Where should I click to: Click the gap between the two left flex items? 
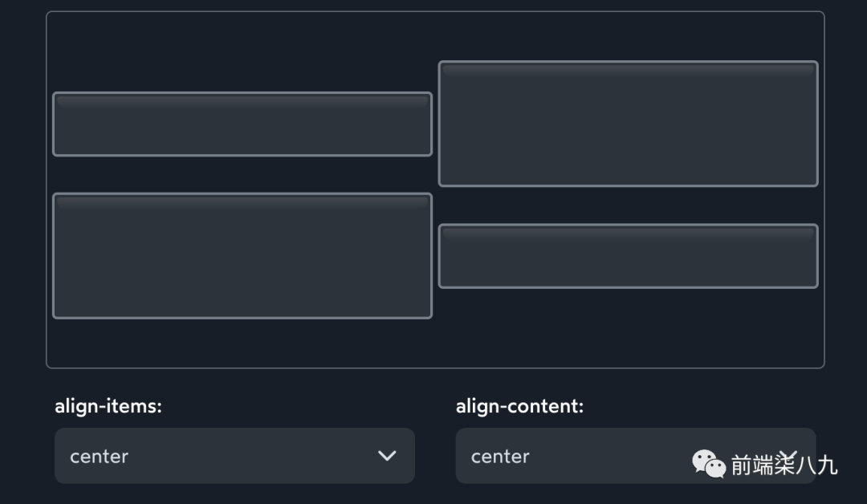tap(242, 174)
